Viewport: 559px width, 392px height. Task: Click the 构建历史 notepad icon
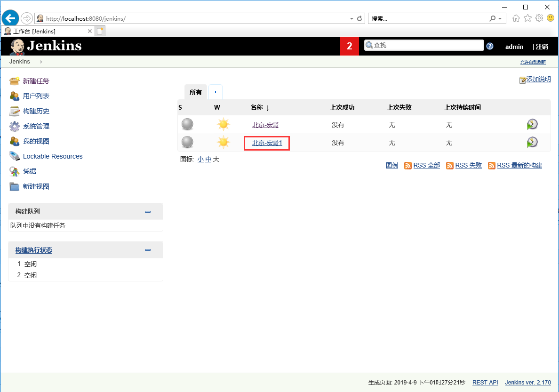tap(15, 111)
